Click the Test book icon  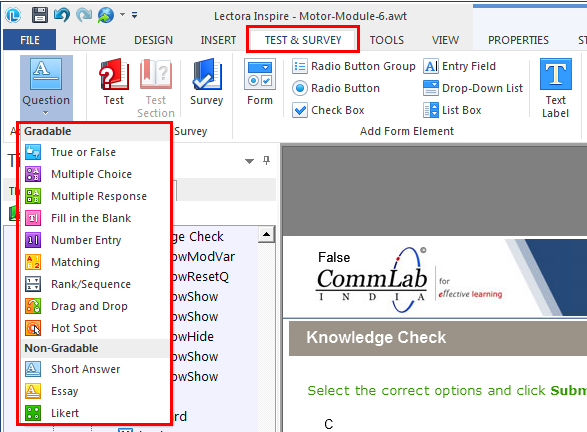[x=114, y=74]
